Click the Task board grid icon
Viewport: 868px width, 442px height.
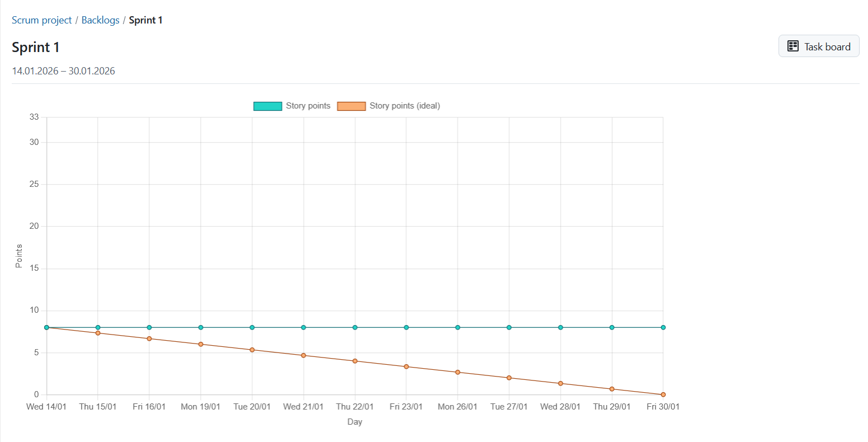tap(793, 46)
